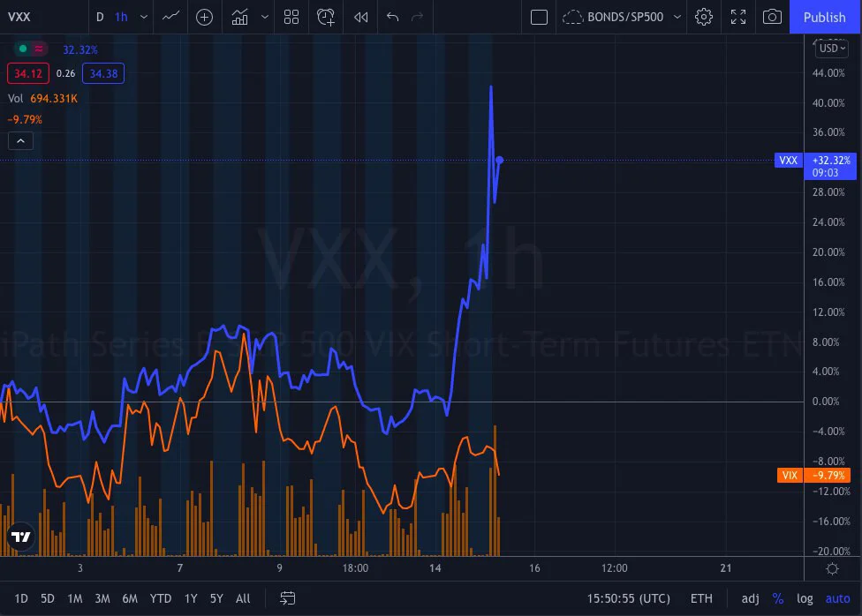Open the indicator templates grid icon

point(291,17)
